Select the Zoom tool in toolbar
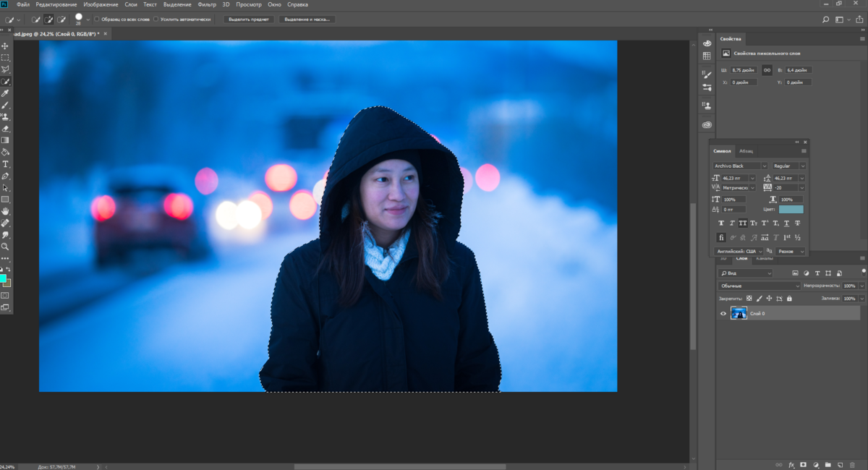 click(x=5, y=247)
